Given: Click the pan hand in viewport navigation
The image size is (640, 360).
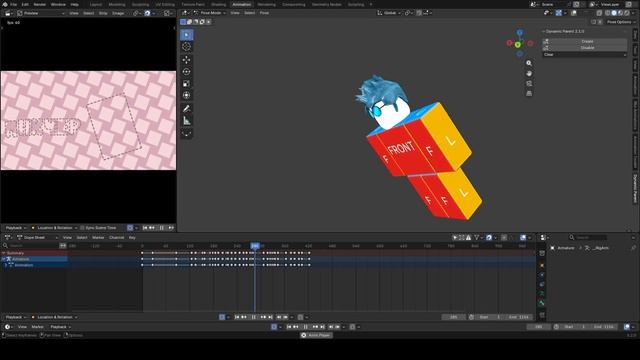Looking at the screenshot, I should tap(529, 73).
